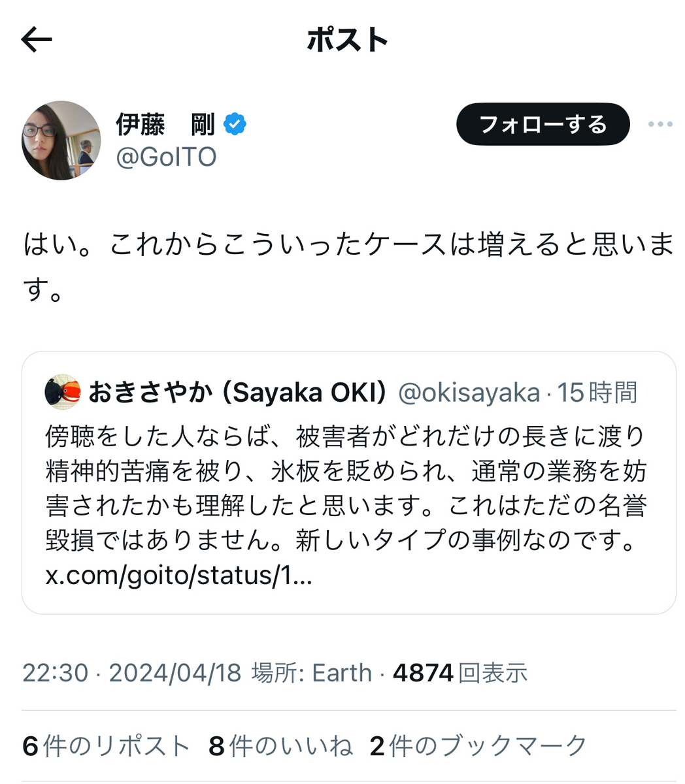Go back with the left arrow
The width and height of the screenshot is (685, 784).
37,41
